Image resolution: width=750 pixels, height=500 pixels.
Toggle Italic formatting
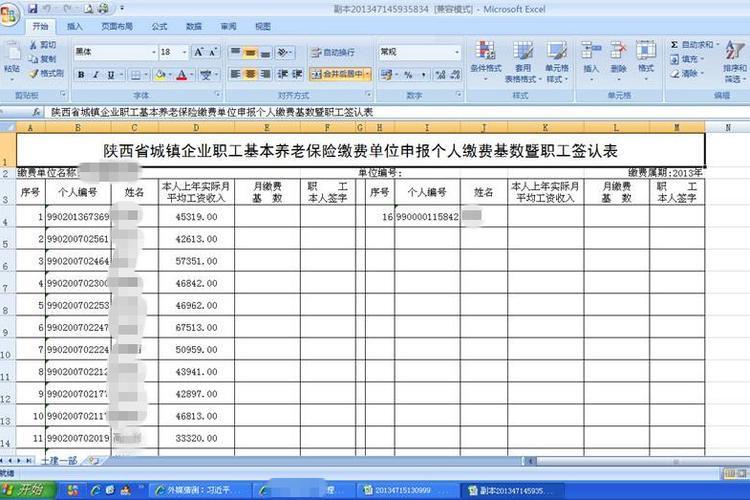96,75
